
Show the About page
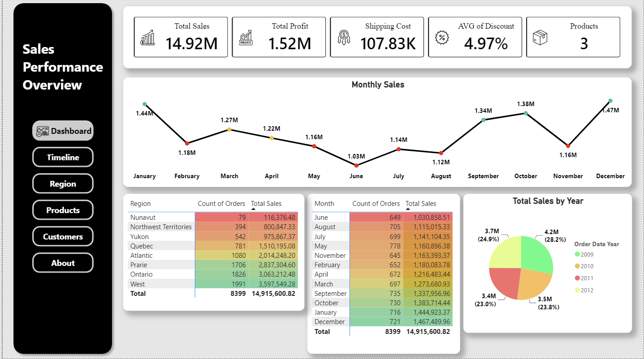pos(63,263)
